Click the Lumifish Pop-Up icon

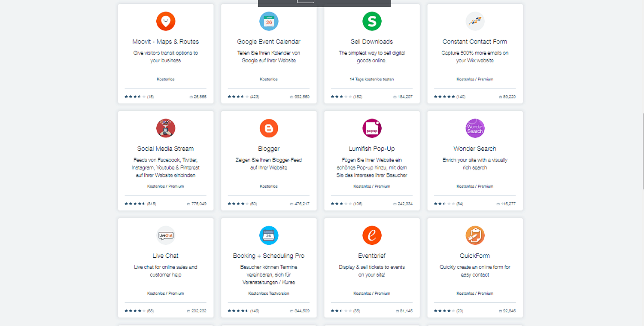point(372,128)
